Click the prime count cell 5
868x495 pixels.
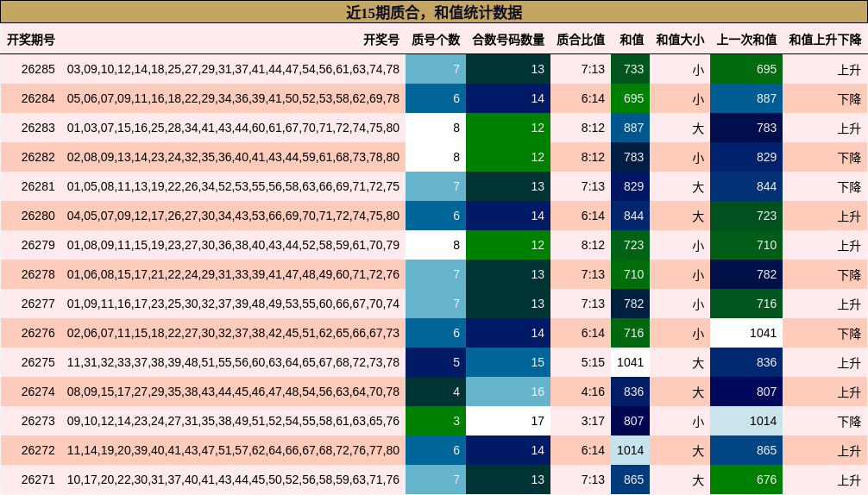(x=436, y=362)
